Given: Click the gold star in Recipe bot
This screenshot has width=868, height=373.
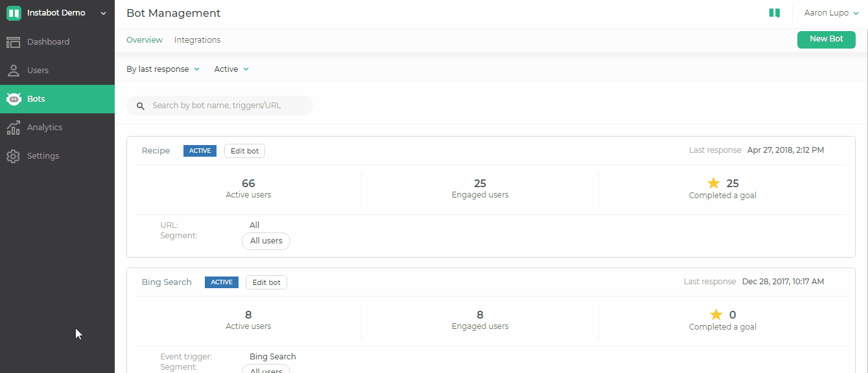Looking at the screenshot, I should pyautogui.click(x=714, y=183).
